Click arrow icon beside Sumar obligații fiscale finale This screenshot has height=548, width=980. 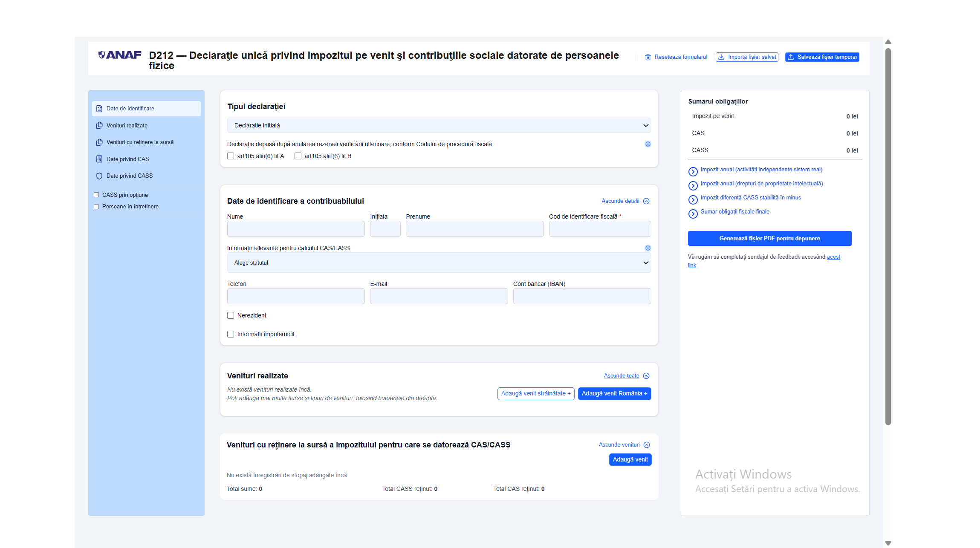pos(693,213)
